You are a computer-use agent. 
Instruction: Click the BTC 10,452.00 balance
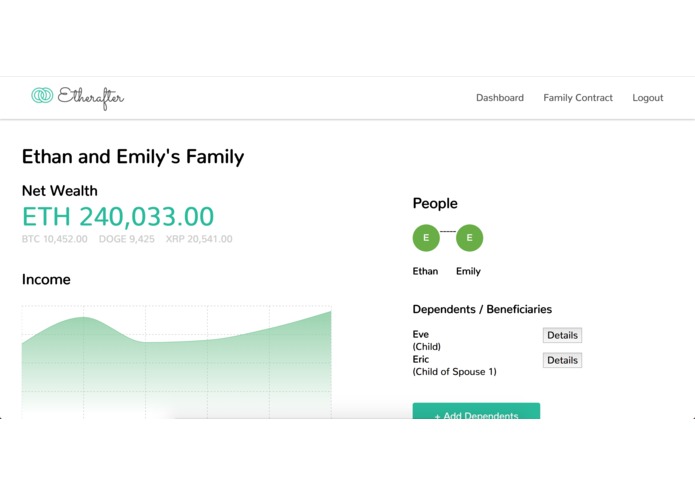(x=55, y=239)
